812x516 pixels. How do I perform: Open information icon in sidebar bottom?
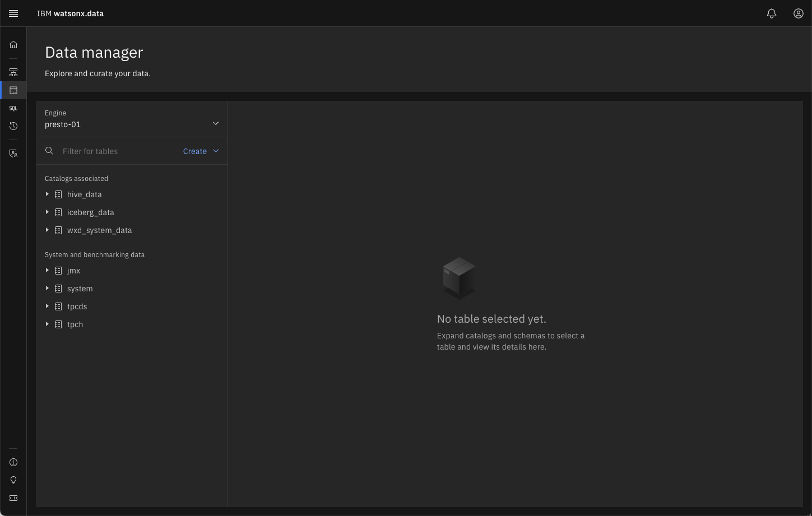coord(13,462)
